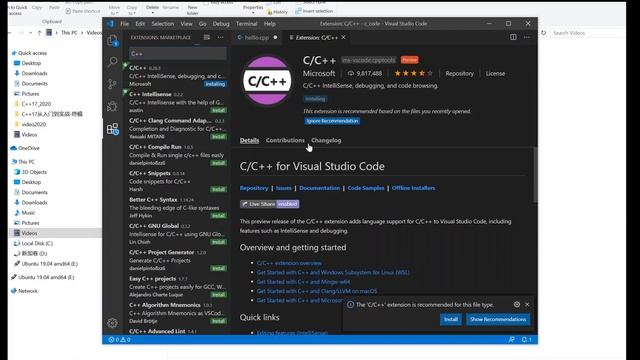Click VS Code logo in title bar

(110, 24)
